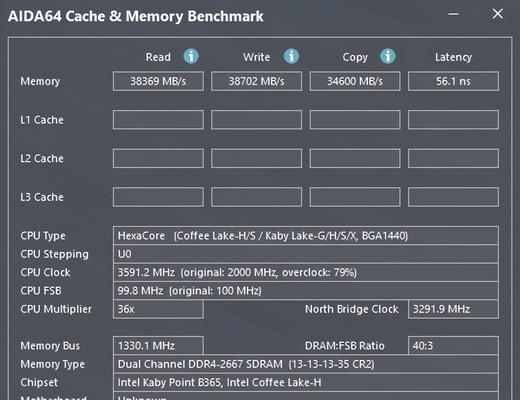Screen dimensions: 520x400
Task: Click the empty L1 Cache latency field
Action: [x=453, y=120]
